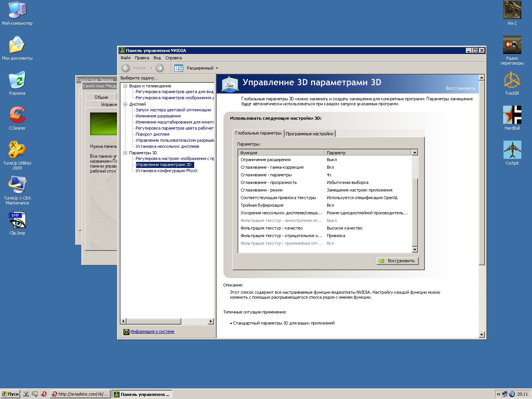Select the Ограничение расширения row
532x399 pixels.
click(325, 160)
